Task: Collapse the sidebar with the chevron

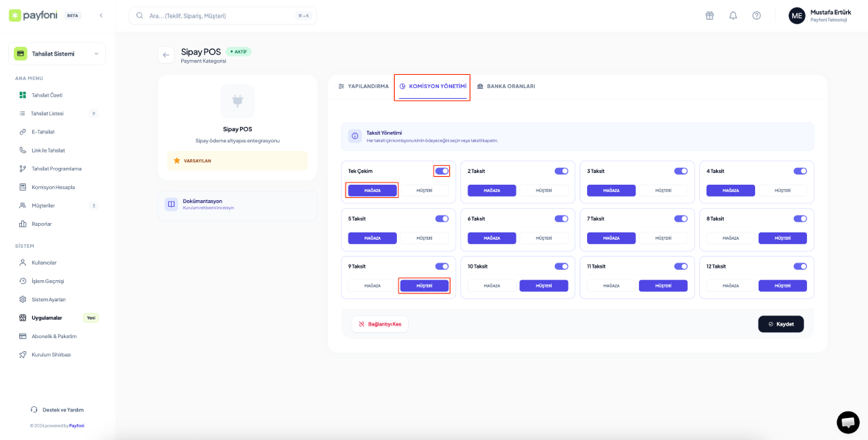Action: [x=101, y=15]
